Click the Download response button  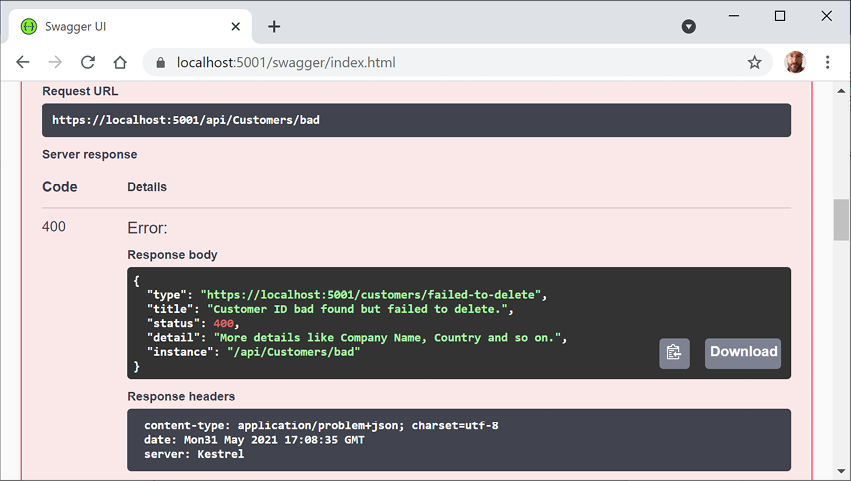pyautogui.click(x=743, y=352)
